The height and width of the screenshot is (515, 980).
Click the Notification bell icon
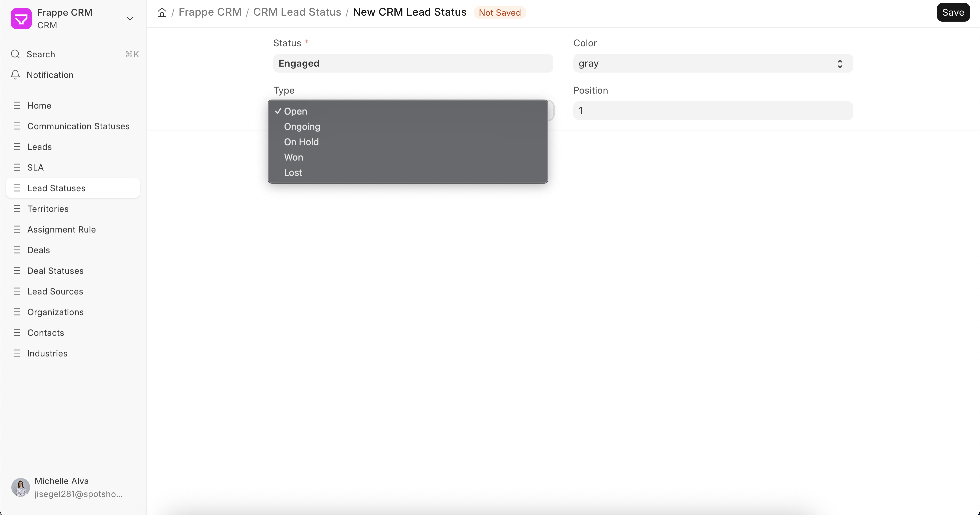15,75
